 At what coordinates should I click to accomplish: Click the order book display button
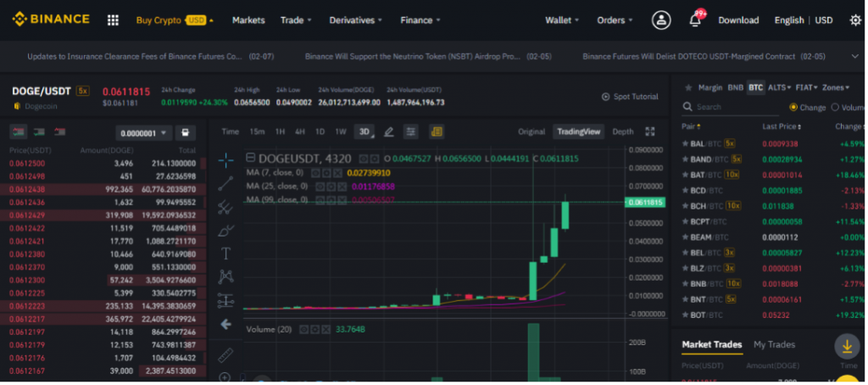186,133
